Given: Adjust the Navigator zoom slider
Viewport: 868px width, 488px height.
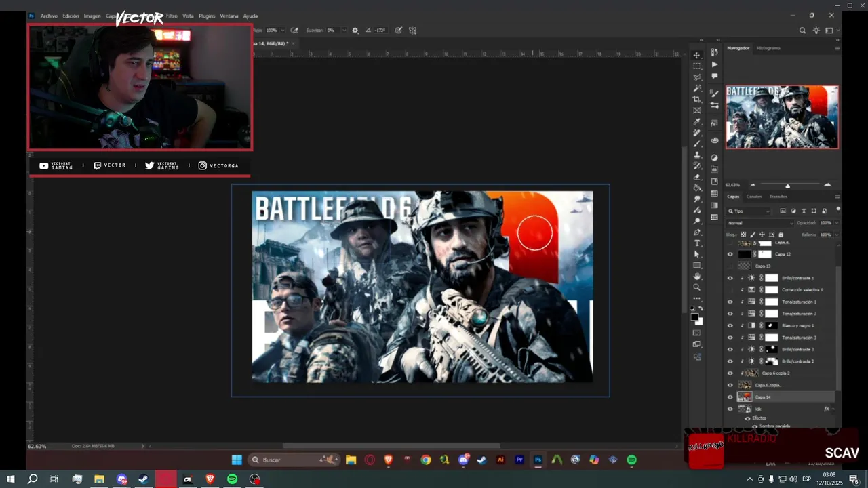Looking at the screenshot, I should (787, 186).
